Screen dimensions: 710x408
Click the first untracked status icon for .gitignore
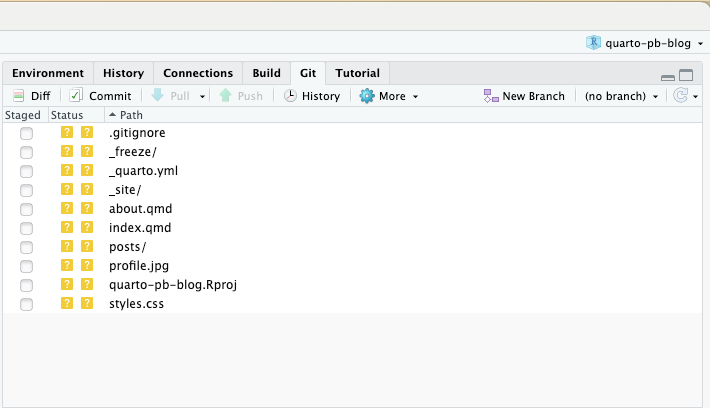pyautogui.click(x=67, y=132)
